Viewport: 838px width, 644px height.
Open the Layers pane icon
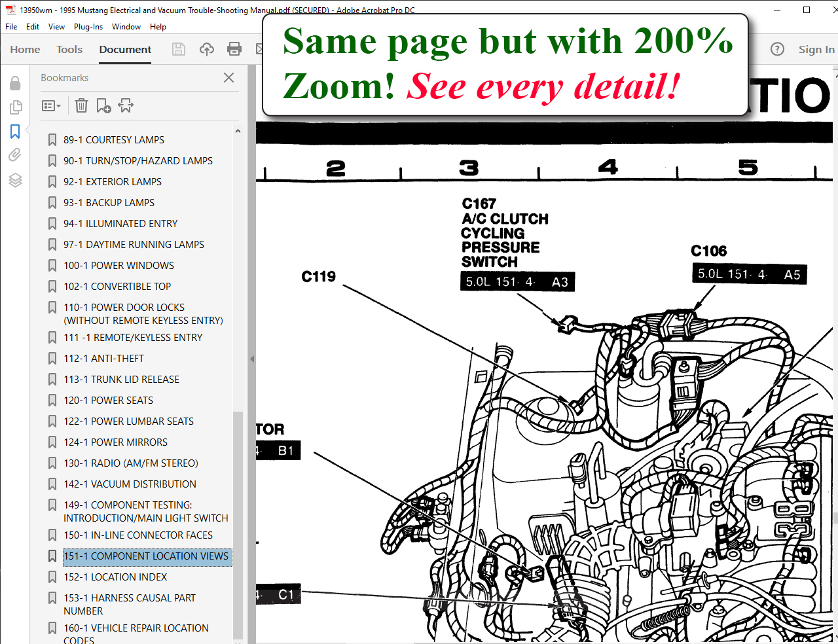(15, 180)
